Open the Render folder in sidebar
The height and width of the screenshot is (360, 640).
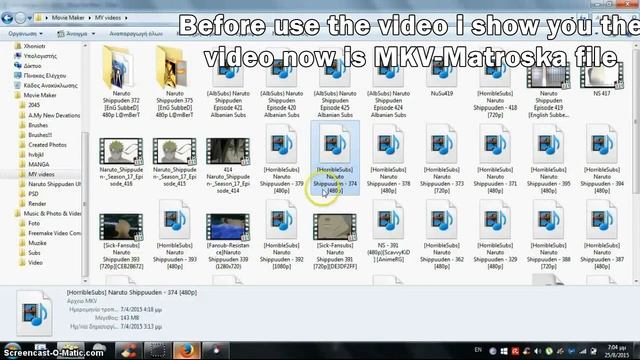tap(33, 203)
